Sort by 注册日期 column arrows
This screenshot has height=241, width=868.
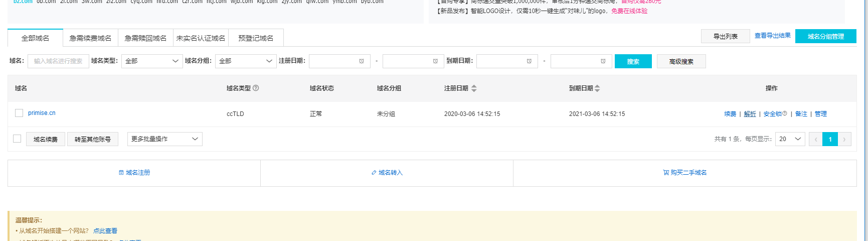tap(474, 88)
